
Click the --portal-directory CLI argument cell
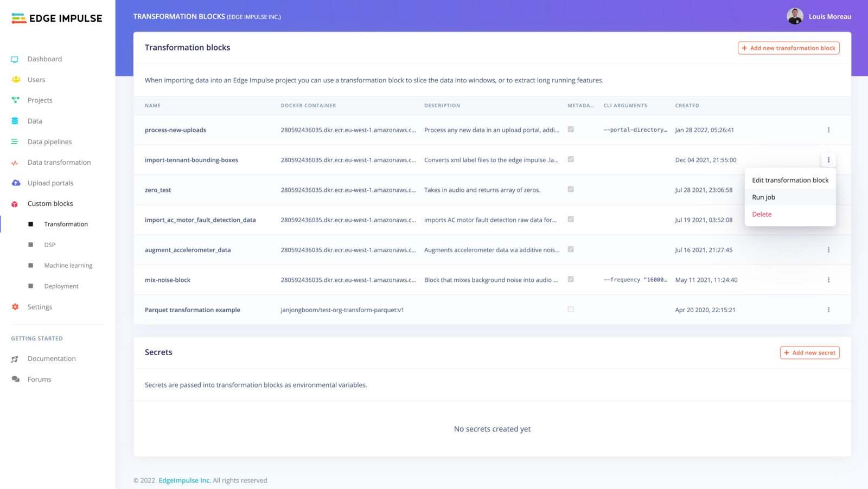point(635,130)
